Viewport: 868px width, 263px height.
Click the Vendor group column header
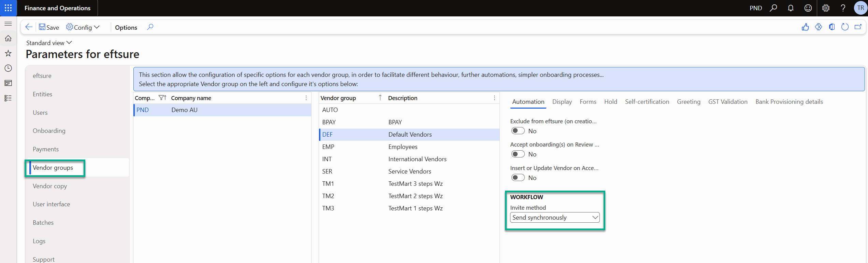click(338, 98)
